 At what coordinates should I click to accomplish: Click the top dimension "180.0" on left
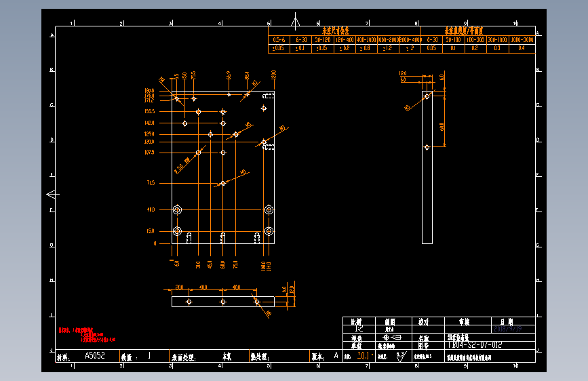click(149, 90)
